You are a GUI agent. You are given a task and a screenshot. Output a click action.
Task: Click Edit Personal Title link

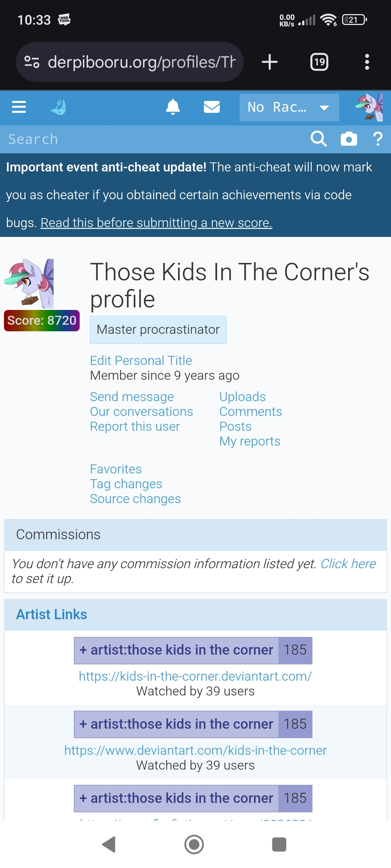coord(141,361)
